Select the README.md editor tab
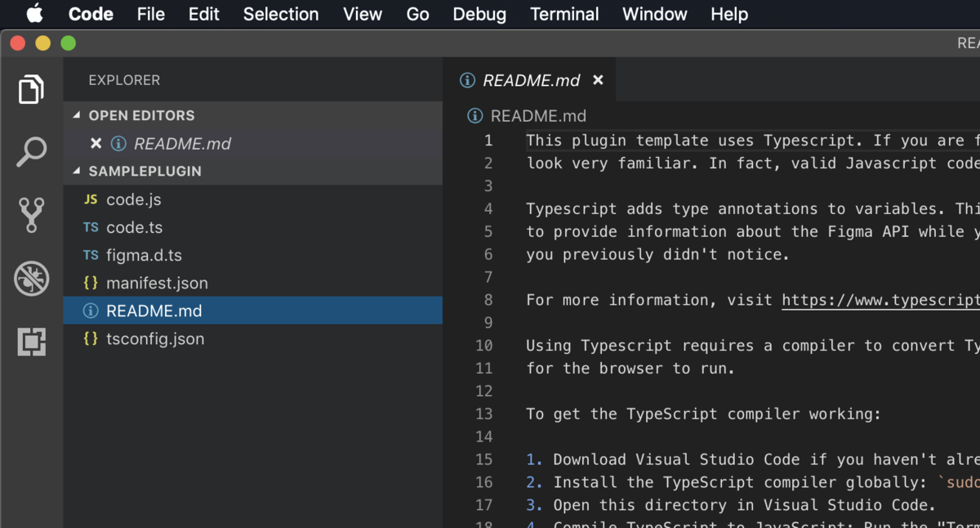This screenshot has width=980, height=528. 531,80
